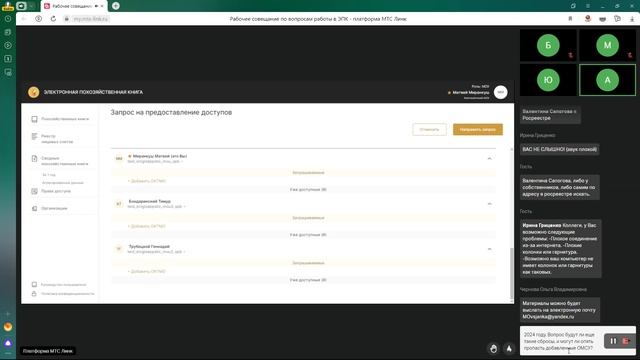
Task: Click the Сводная книга sidebar icon
Action: click(x=34, y=158)
